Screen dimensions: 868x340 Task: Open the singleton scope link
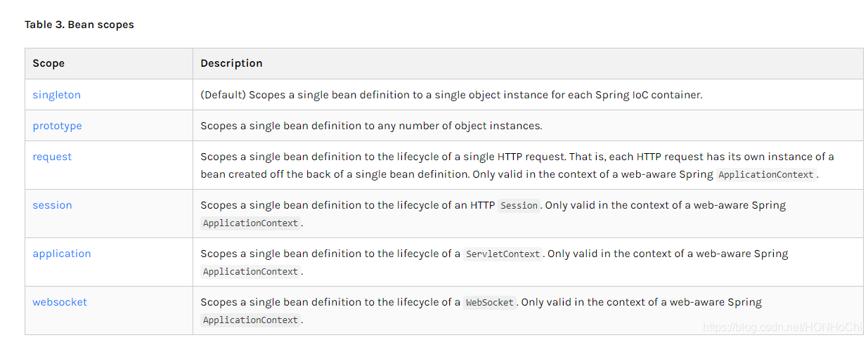(56, 95)
